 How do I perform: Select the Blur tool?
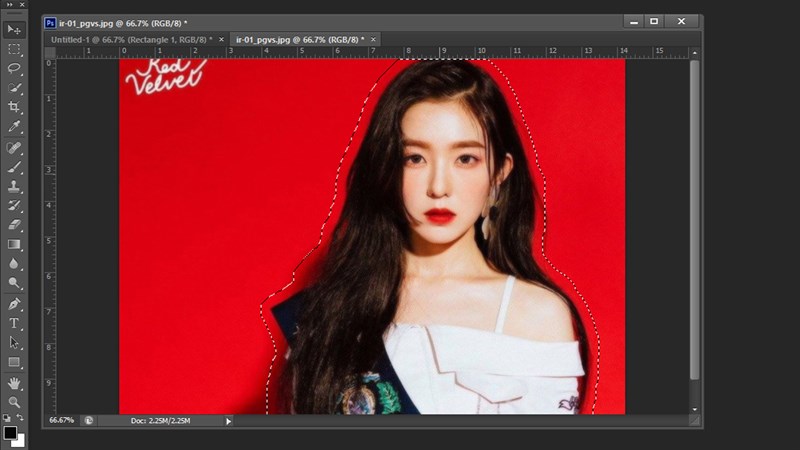[14, 263]
